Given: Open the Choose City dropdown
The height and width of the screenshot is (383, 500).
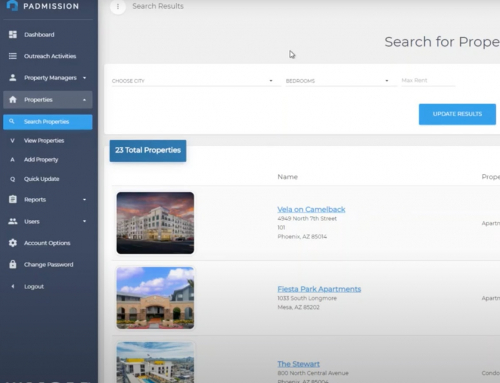Looking at the screenshot, I should (x=196, y=81).
